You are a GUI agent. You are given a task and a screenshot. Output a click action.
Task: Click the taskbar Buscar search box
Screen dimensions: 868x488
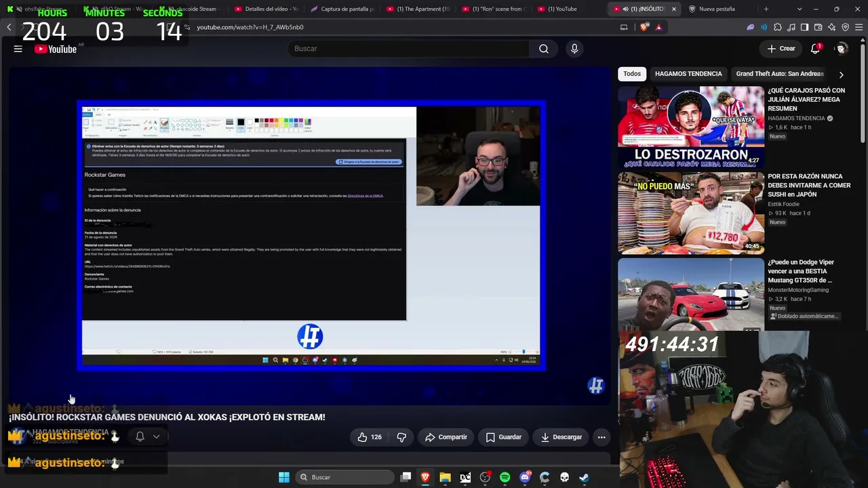coord(345,477)
